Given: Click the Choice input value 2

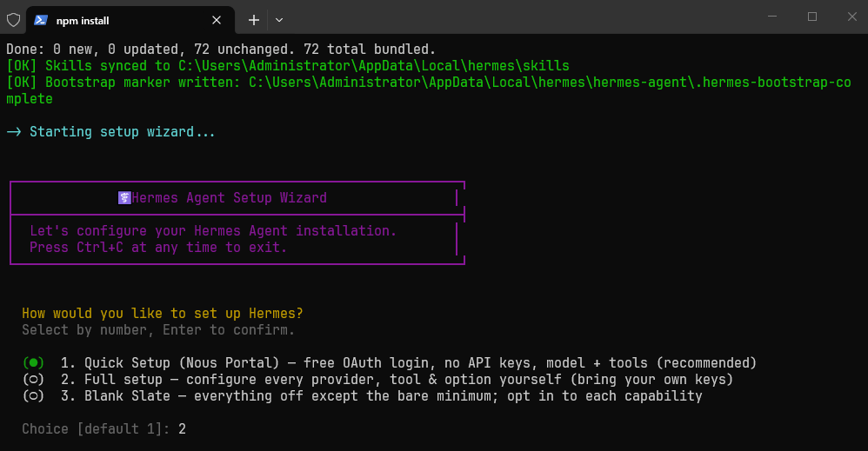Looking at the screenshot, I should click(x=182, y=429).
